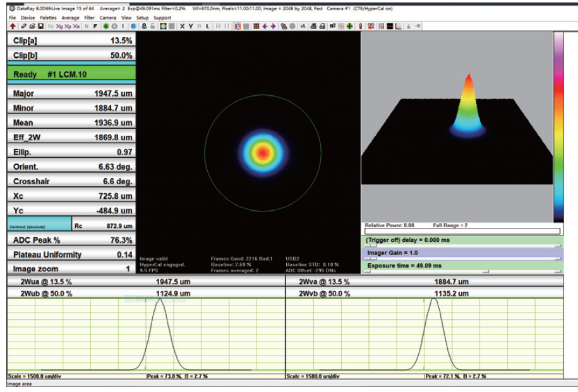Click the printer toolbar icon

point(322,27)
